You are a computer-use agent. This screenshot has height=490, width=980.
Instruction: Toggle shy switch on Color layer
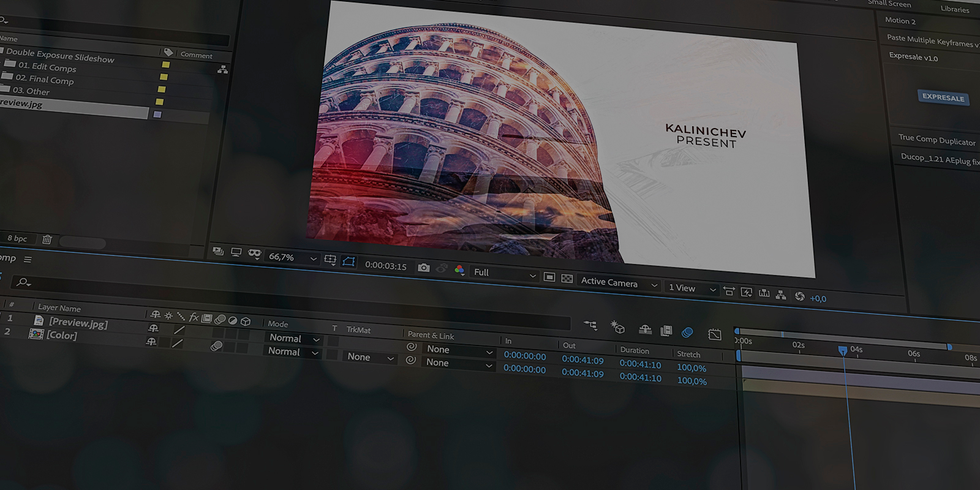pyautogui.click(x=151, y=342)
